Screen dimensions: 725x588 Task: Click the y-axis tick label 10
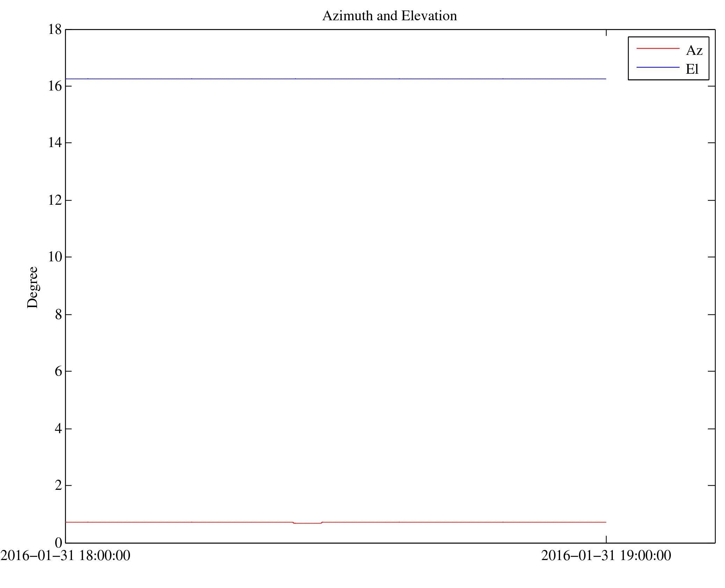point(55,257)
